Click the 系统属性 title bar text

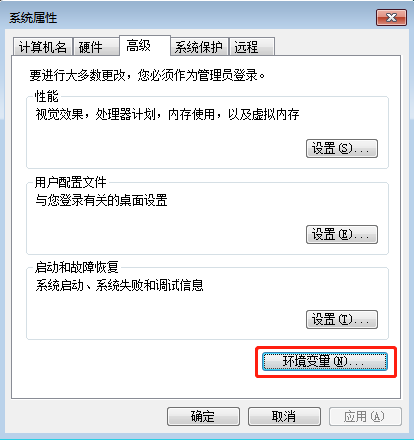[x=33, y=18]
